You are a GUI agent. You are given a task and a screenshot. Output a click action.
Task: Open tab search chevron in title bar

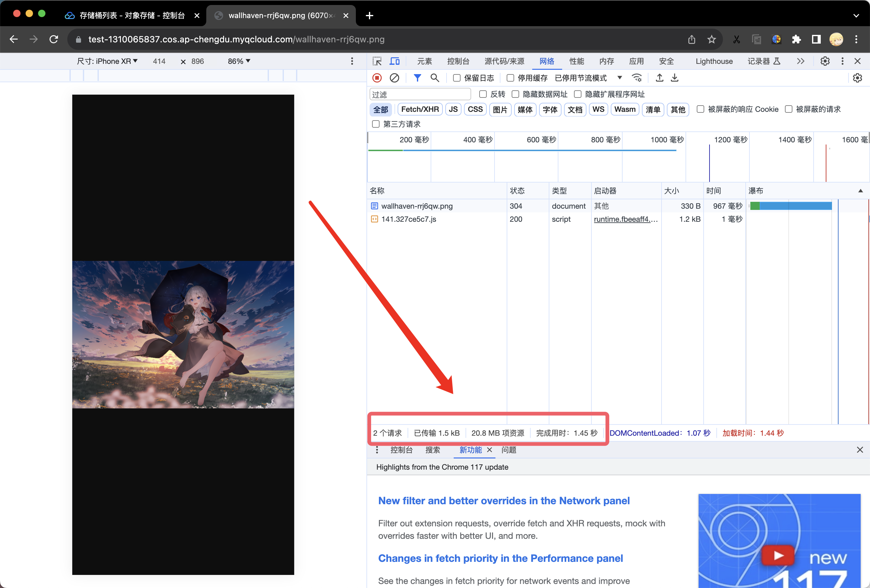(x=856, y=15)
